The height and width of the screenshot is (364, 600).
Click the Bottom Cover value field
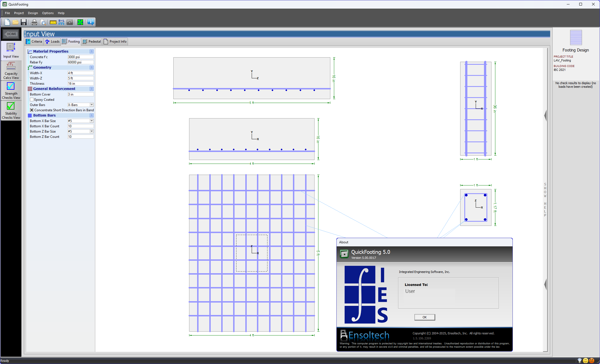tap(80, 94)
